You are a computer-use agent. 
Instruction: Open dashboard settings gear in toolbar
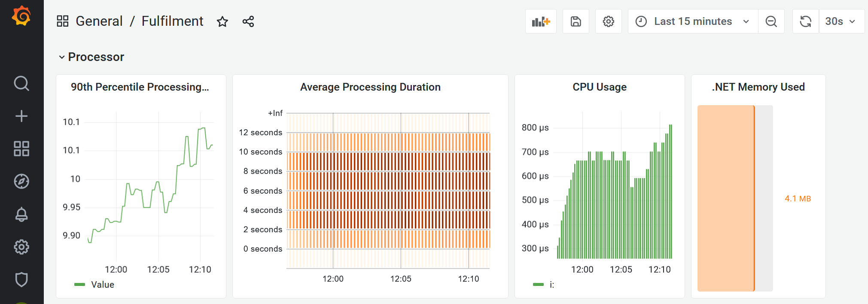point(609,21)
